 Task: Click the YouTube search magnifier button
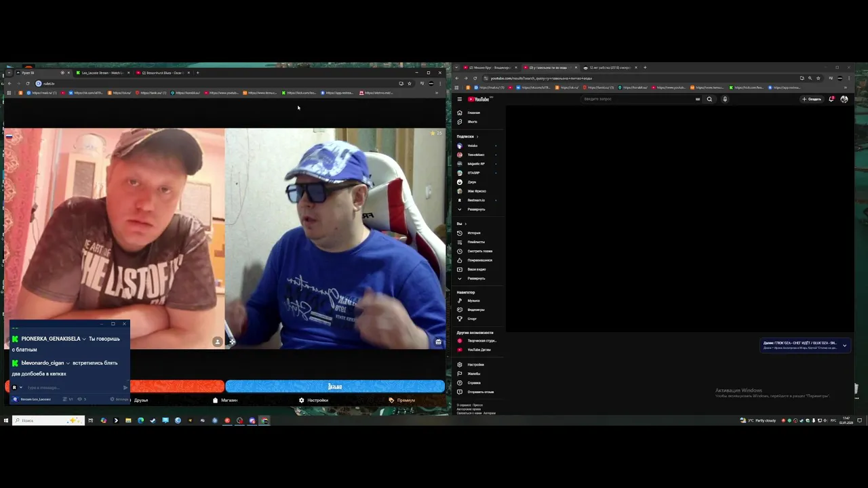(x=709, y=99)
